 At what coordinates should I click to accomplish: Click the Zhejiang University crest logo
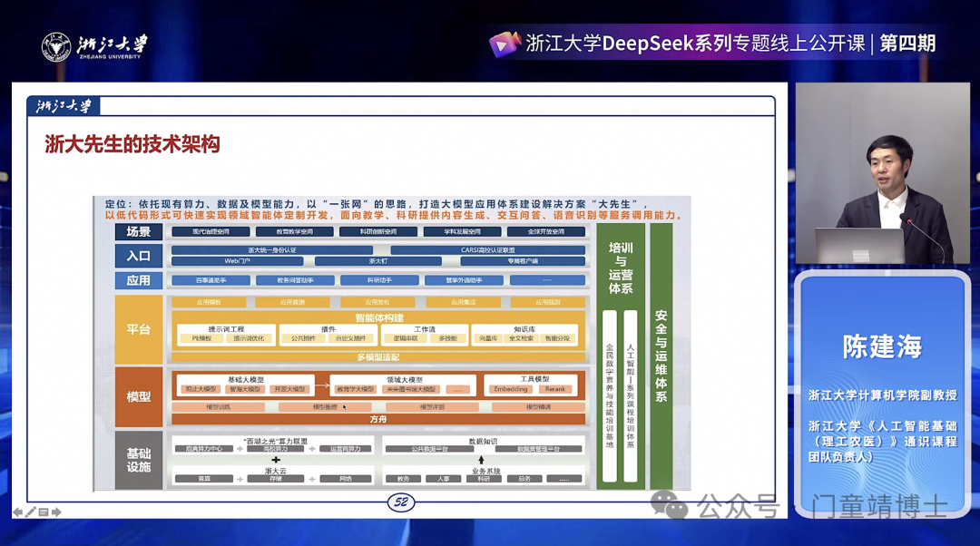(x=56, y=47)
